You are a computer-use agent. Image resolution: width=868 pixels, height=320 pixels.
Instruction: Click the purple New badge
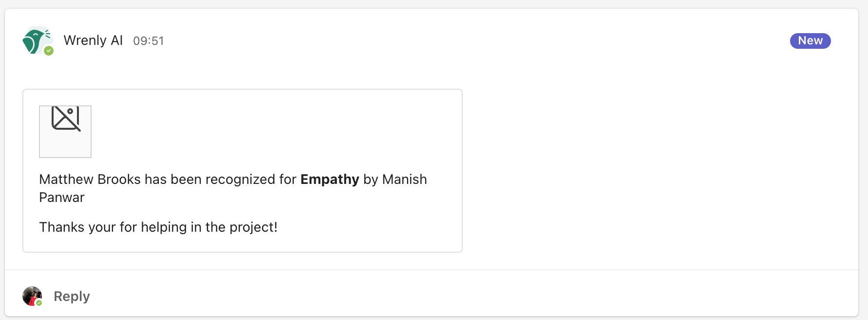(x=810, y=40)
